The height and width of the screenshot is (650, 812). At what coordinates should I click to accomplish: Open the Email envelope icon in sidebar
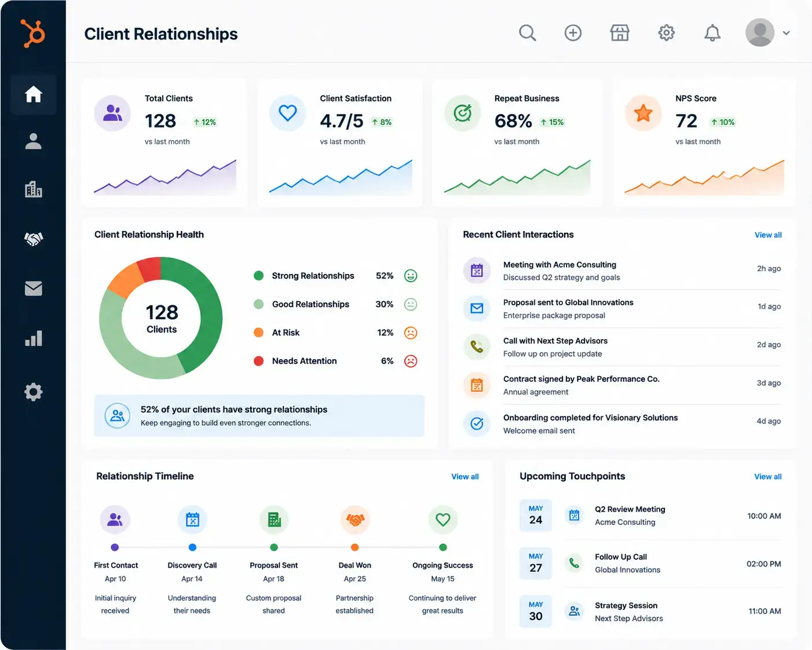click(34, 288)
